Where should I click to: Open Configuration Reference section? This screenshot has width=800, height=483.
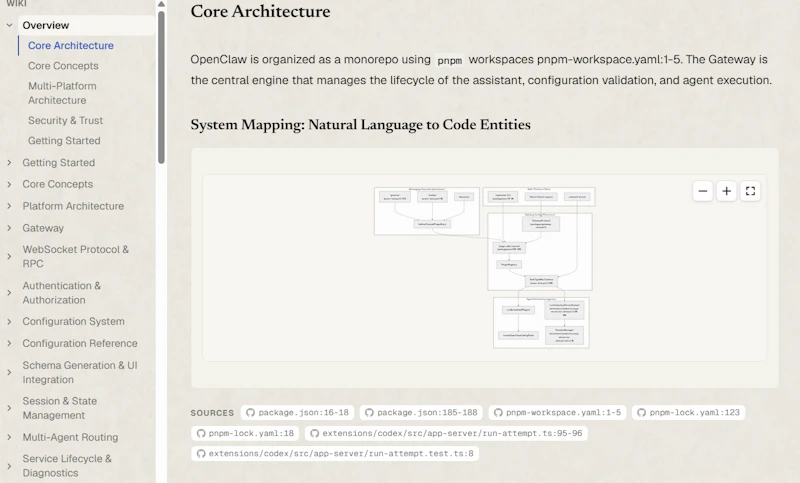(x=80, y=343)
